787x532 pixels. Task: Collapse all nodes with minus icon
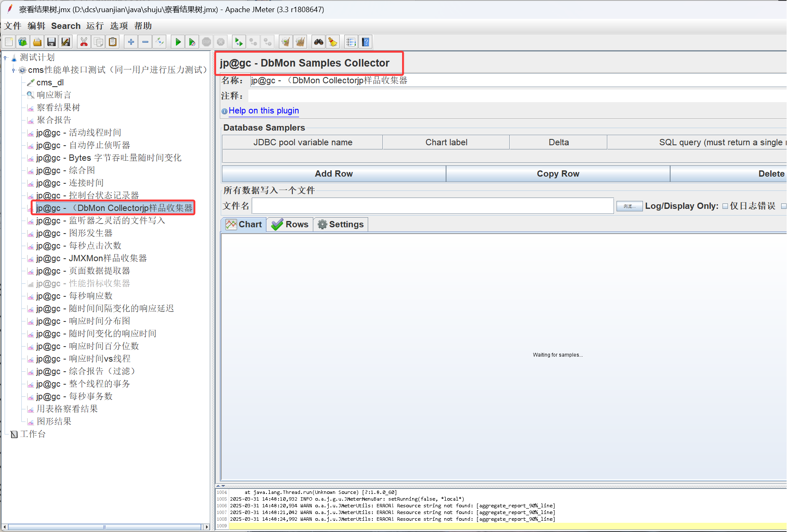[x=145, y=42]
